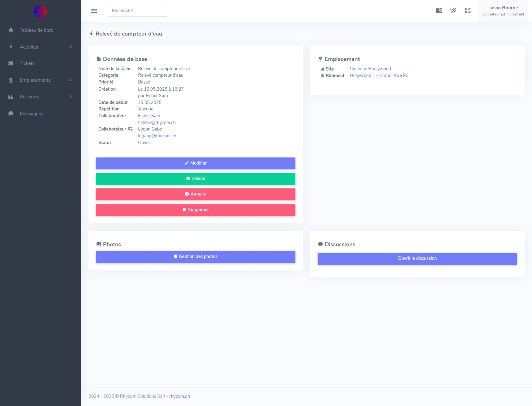Enter fullscreen using the expand icon
532x406 pixels.
468,11
